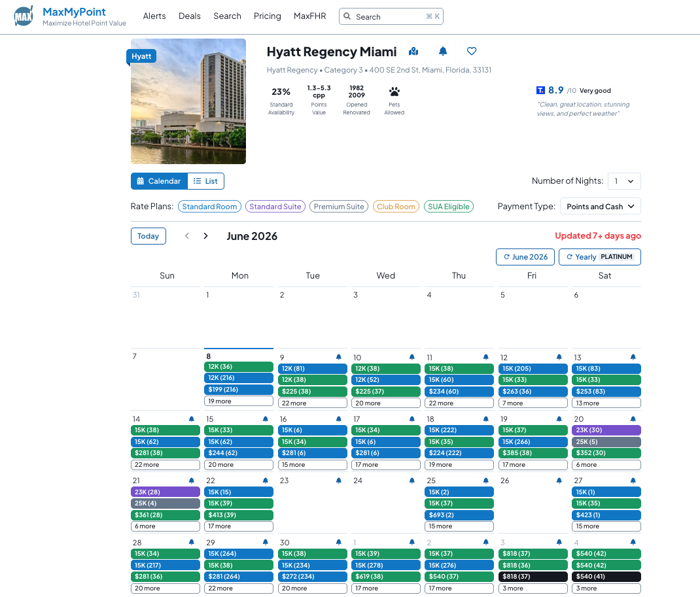Click the bell icon on June 20

(x=633, y=419)
